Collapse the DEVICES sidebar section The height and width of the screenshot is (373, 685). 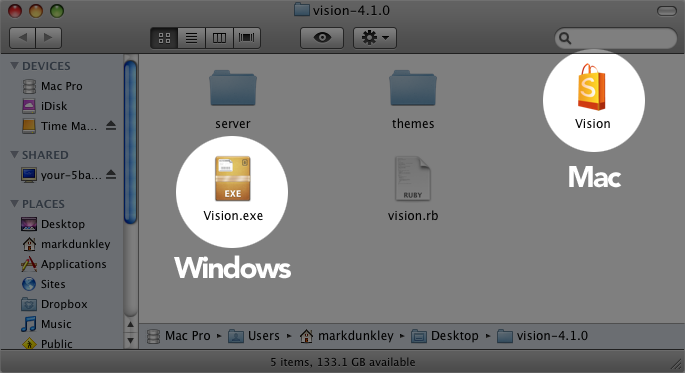(x=14, y=66)
